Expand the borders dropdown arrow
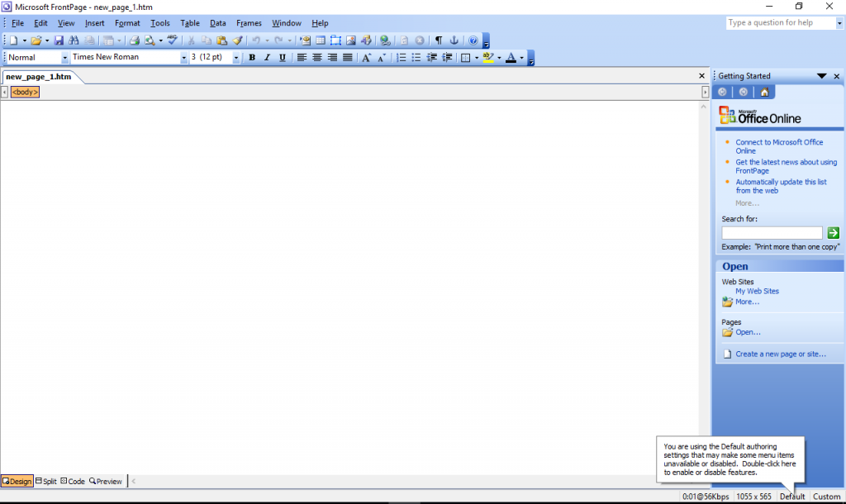The height and width of the screenshot is (504, 846). click(477, 58)
